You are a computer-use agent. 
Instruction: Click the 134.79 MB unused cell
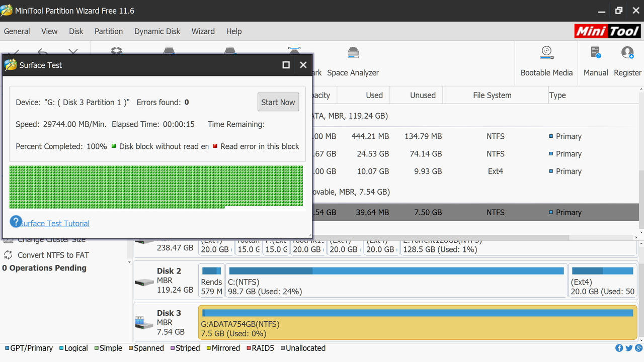point(423,136)
